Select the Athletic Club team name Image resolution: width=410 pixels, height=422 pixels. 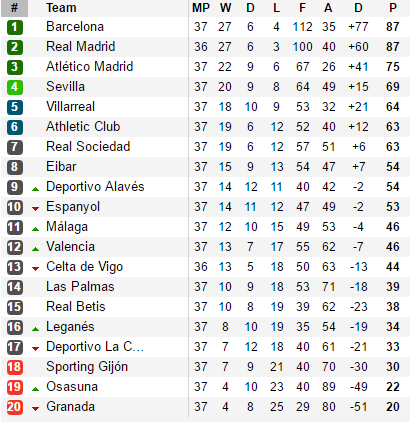click(83, 127)
